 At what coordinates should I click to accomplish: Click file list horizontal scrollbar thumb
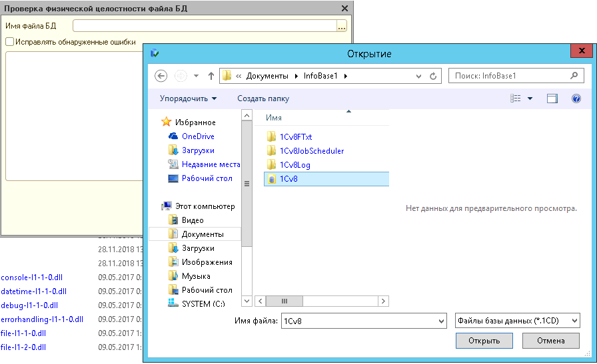coord(285,301)
